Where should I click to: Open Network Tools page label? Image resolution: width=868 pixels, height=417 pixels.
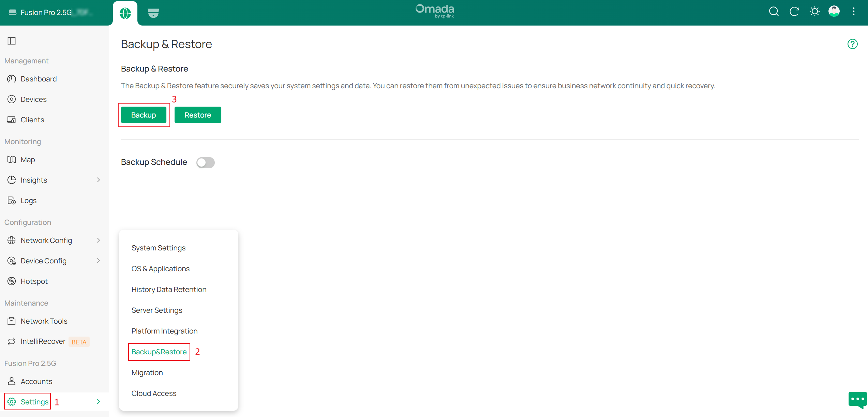(44, 321)
